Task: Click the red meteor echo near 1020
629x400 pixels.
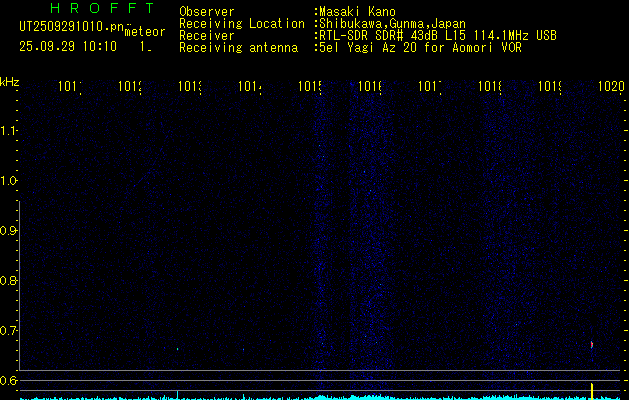Action: click(x=592, y=345)
